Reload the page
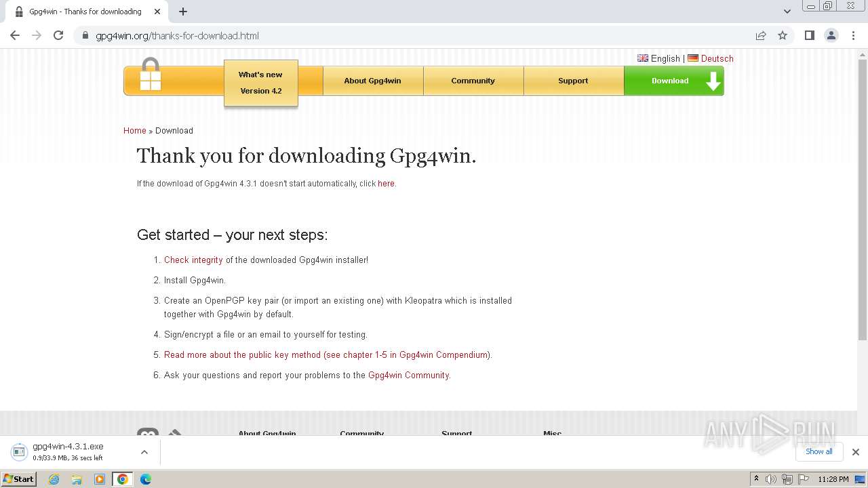 coord(58,35)
